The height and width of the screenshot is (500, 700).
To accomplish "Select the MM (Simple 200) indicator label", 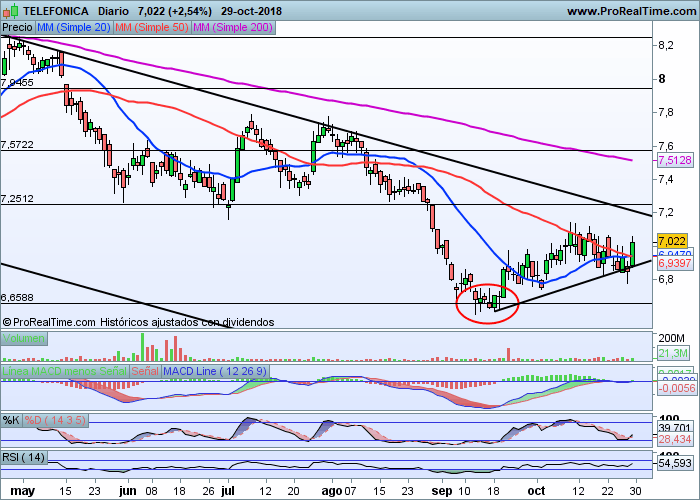I will pos(233,28).
